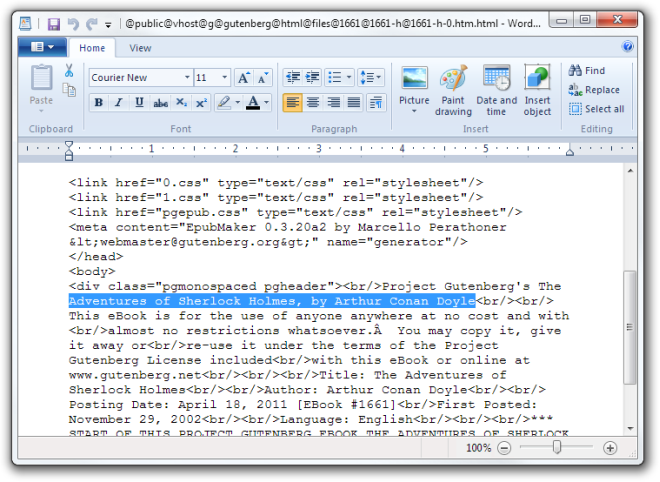
Task: Justify the text
Action: point(354,102)
